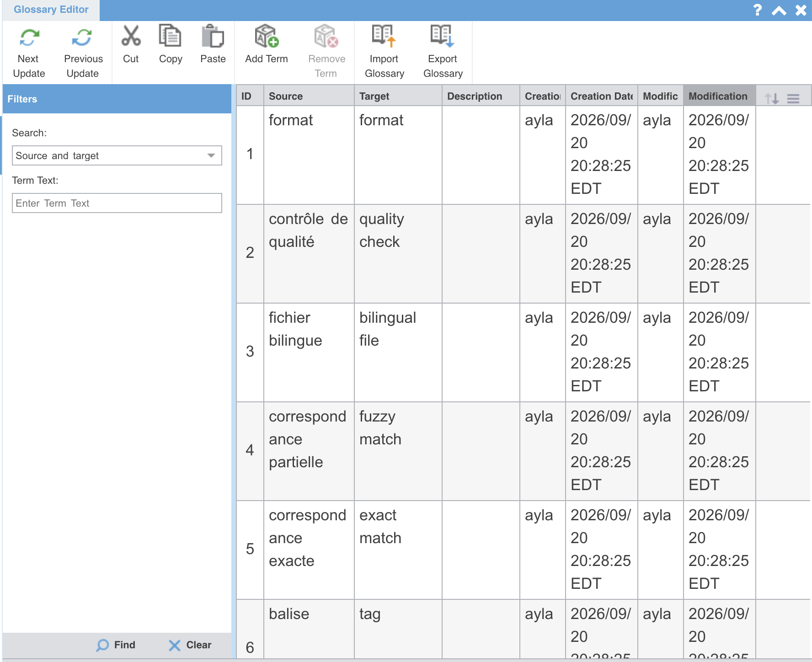Click the Next Update icon
Viewport: 812px width, 662px height.
[x=29, y=37]
